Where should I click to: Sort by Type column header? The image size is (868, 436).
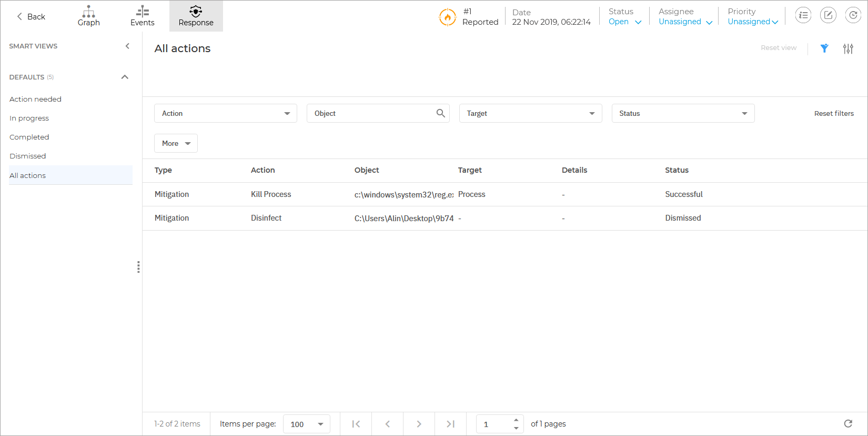[x=163, y=170]
